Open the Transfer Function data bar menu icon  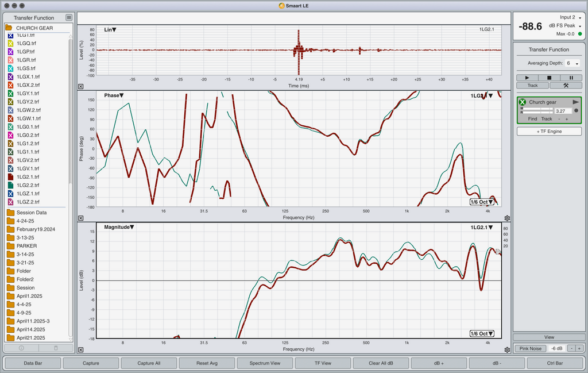click(x=69, y=18)
